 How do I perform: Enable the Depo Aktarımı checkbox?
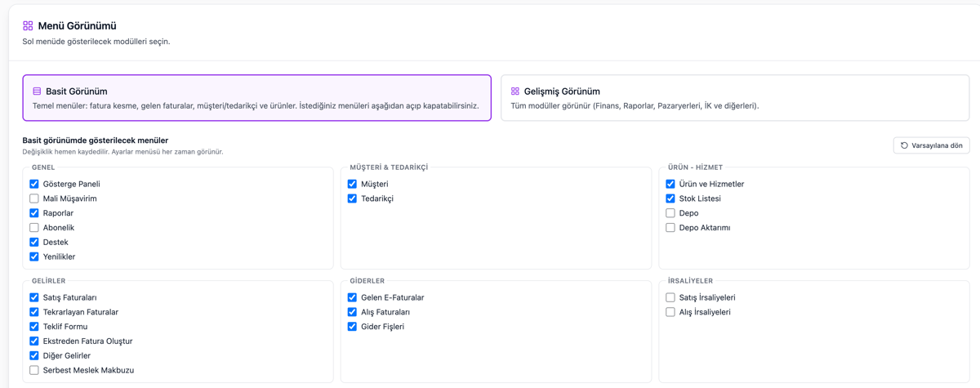click(670, 228)
